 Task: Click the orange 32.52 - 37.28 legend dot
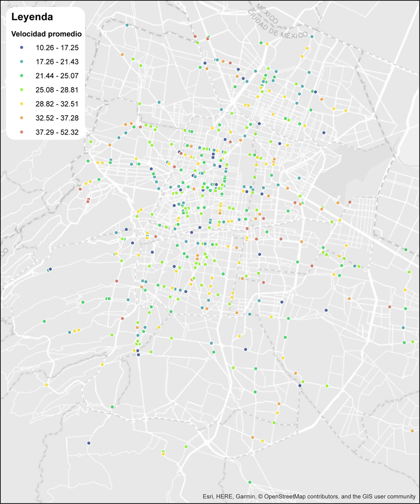click(22, 117)
